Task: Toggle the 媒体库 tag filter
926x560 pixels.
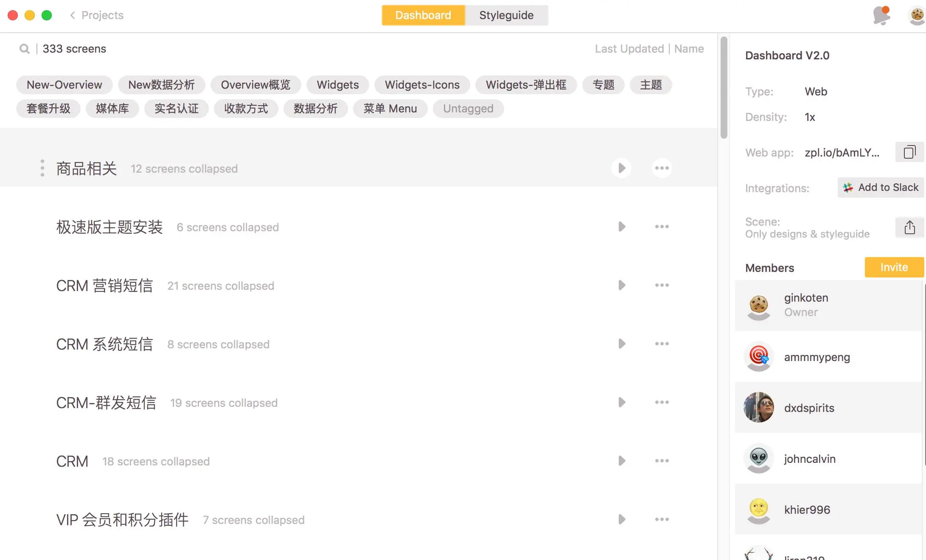Action: (112, 109)
